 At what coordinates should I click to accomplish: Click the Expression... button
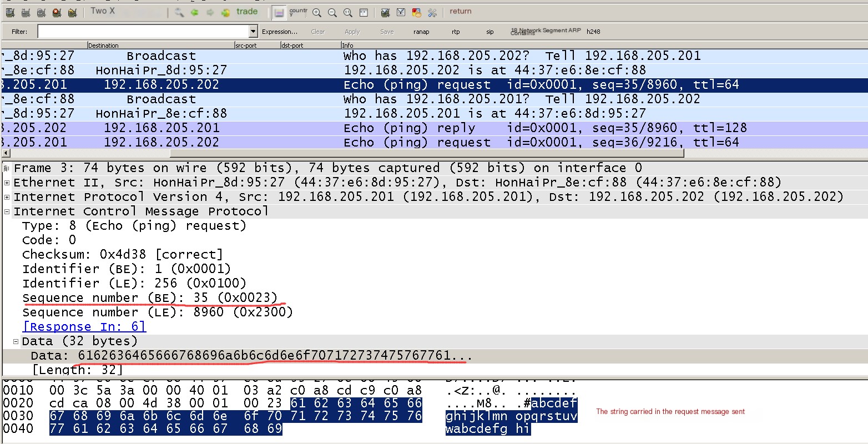(280, 32)
